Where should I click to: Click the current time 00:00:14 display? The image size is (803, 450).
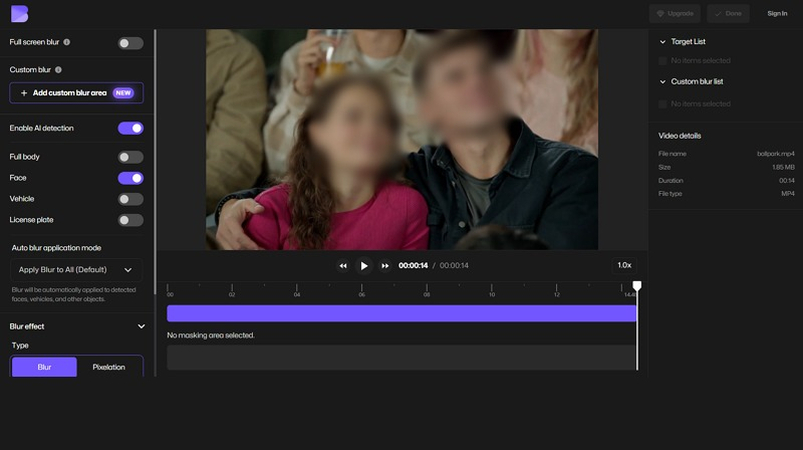(413, 266)
